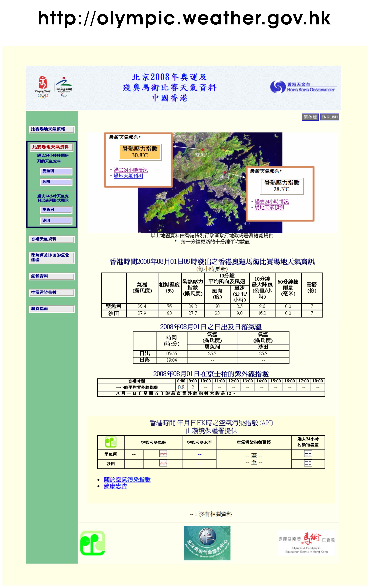
Task: Switch to the 简体版 language version
Action: pos(310,117)
